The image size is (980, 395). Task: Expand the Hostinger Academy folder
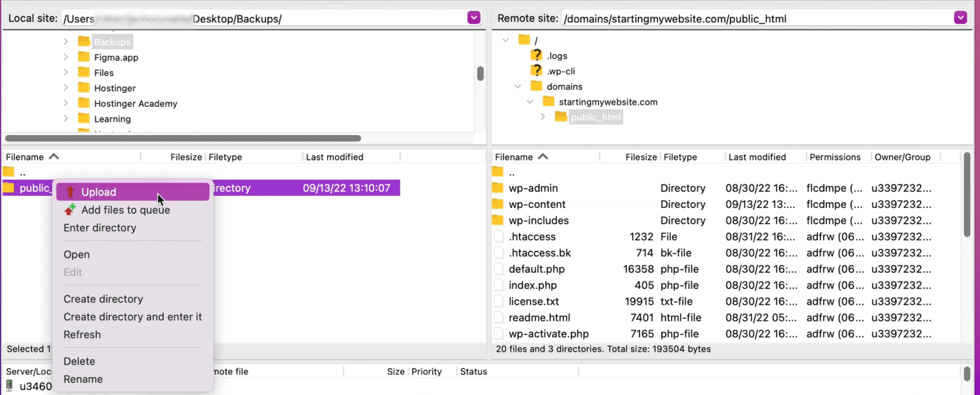[x=66, y=103]
